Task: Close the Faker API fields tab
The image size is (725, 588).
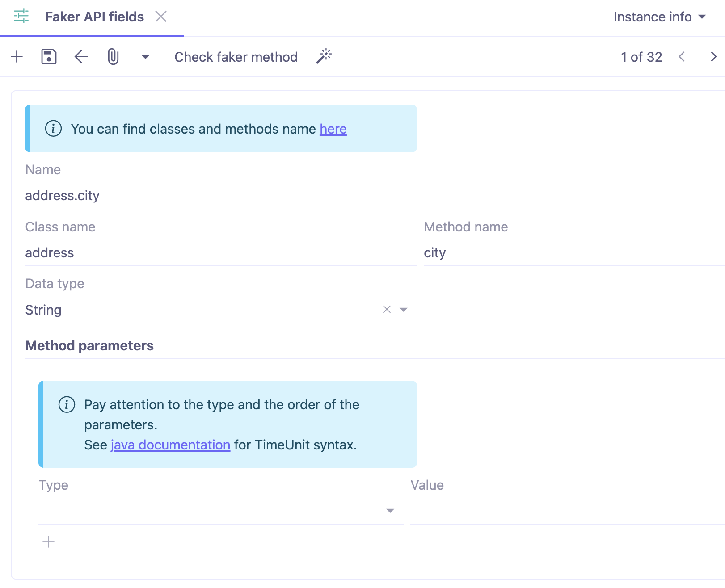Action: [161, 17]
